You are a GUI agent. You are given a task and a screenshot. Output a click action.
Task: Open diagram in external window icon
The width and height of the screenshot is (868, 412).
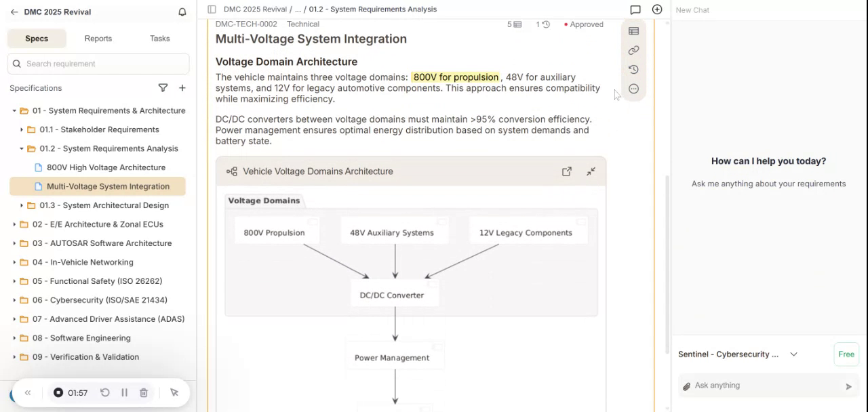(566, 171)
